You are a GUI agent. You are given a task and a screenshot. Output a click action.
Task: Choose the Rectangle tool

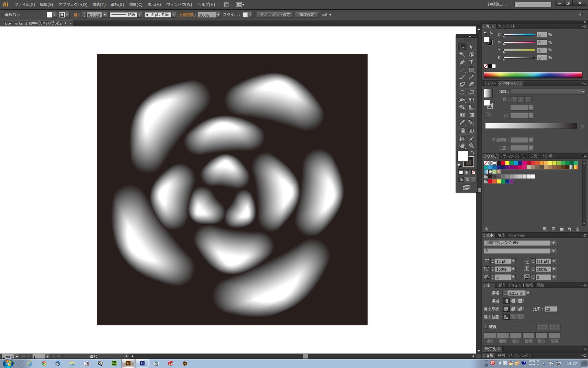click(x=471, y=70)
